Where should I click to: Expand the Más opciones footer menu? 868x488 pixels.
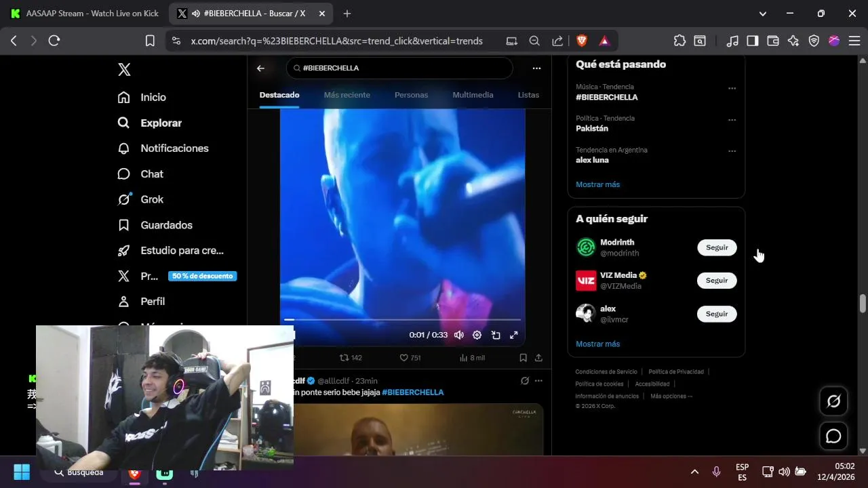(x=671, y=396)
